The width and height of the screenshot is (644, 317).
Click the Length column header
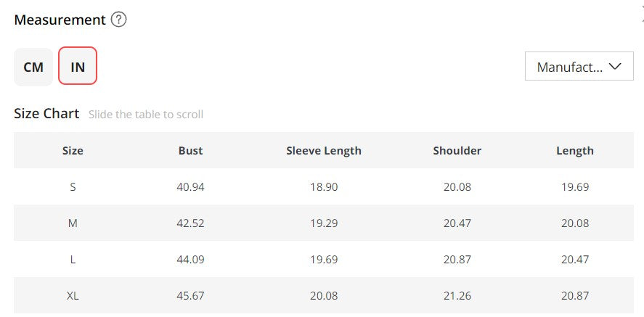click(x=575, y=151)
